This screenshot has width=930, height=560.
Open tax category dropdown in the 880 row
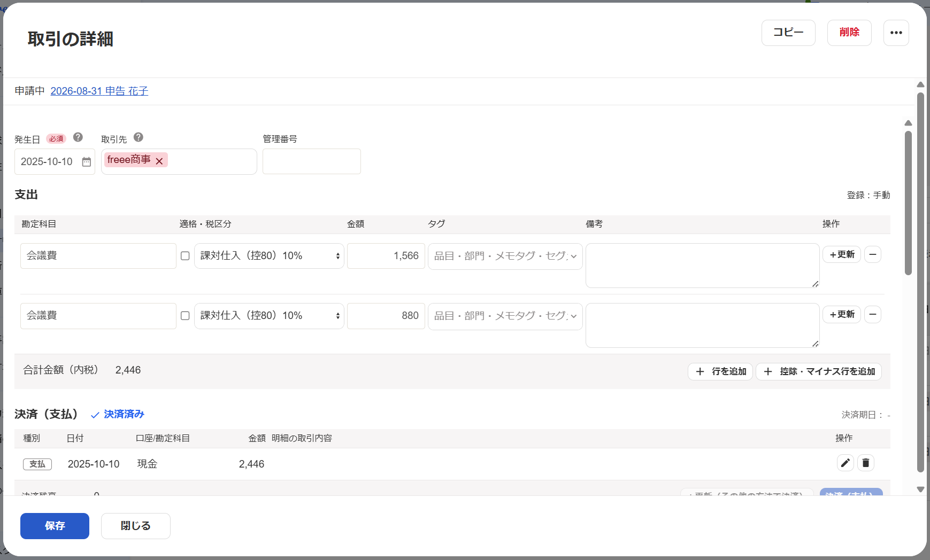(269, 316)
